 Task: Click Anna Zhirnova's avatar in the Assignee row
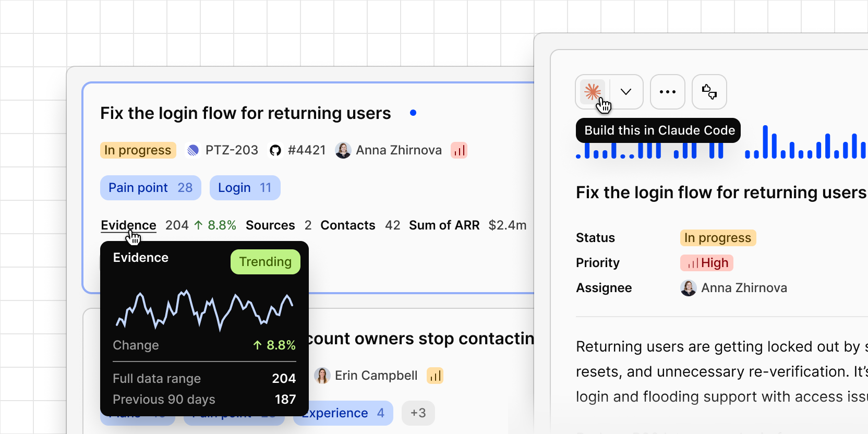click(x=689, y=288)
